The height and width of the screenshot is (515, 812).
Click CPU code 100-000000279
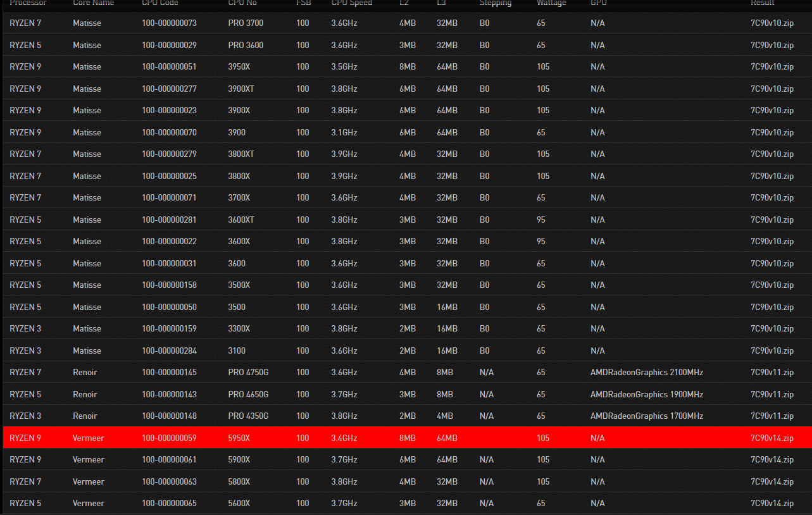(x=169, y=154)
